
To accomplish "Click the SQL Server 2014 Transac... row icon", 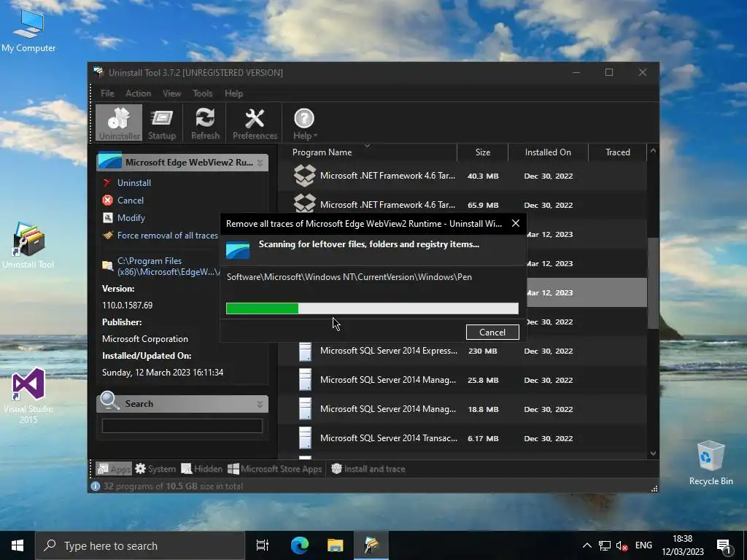I will tap(305, 438).
